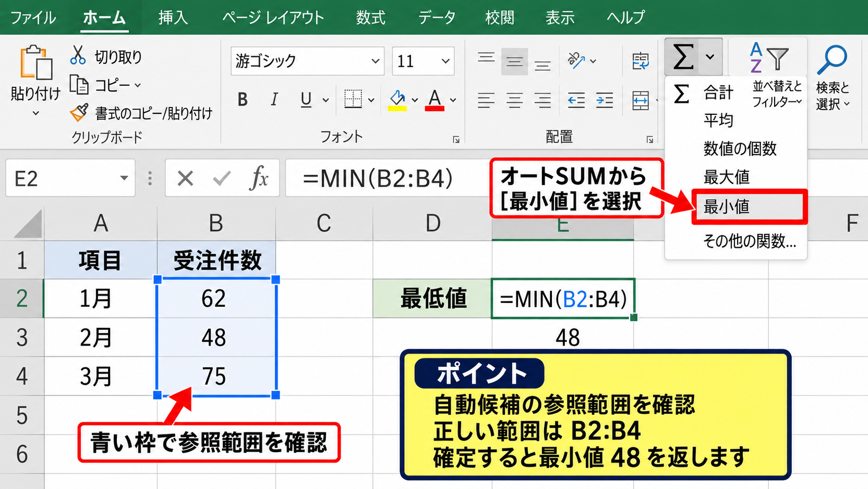Open the font name dropdown 游ゴシック

coord(375,61)
